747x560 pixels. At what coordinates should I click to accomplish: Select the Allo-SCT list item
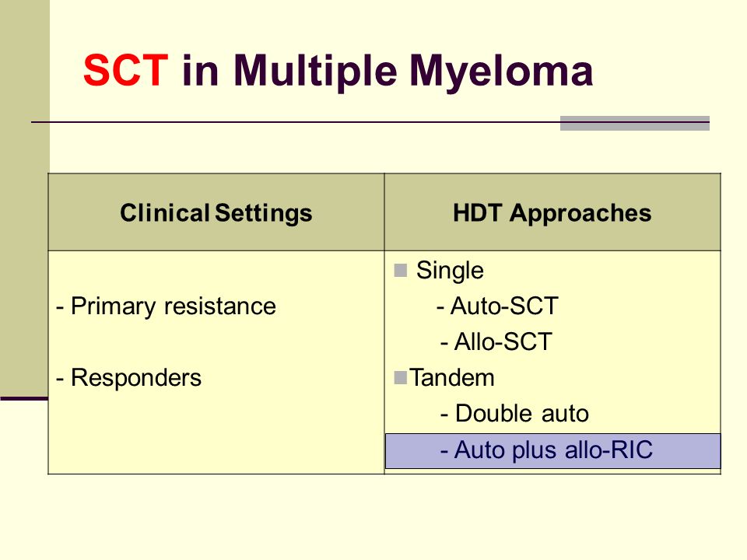click(x=496, y=341)
